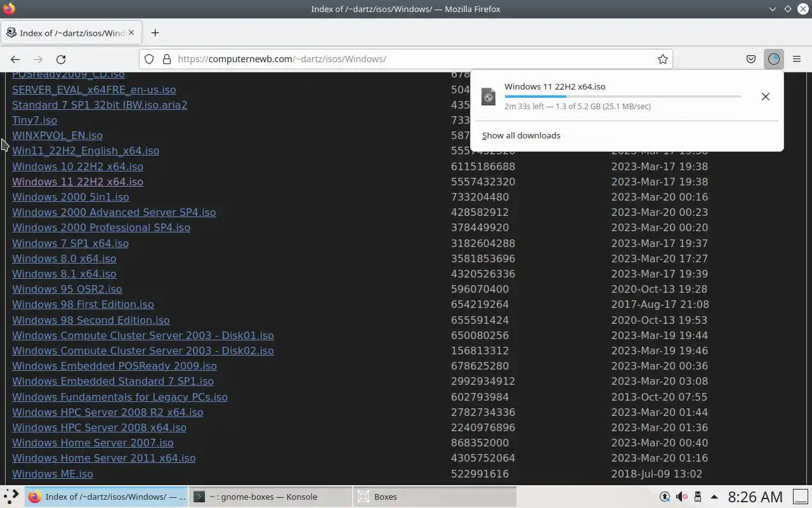The image size is (812, 508).
Task: Open Windows Home Server 2007.iso
Action: 93,443
